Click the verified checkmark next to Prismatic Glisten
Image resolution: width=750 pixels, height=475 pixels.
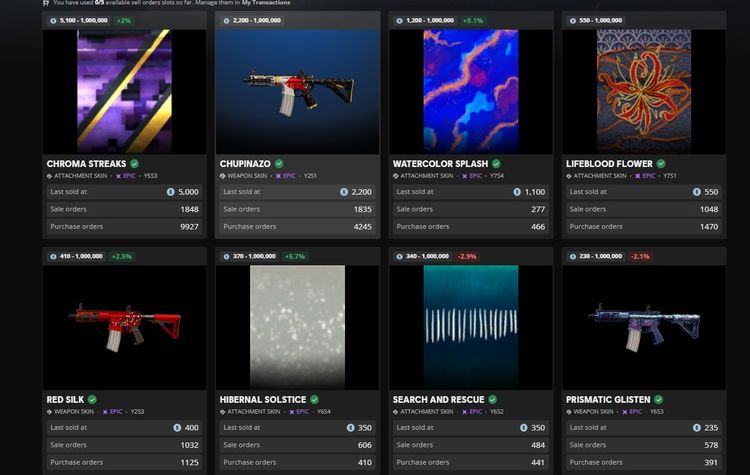click(x=658, y=400)
